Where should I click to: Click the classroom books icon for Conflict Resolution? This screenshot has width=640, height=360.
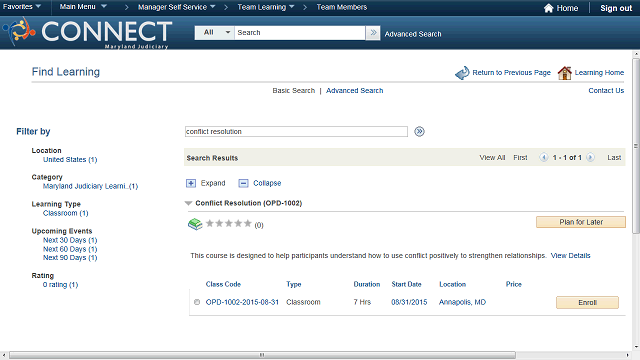(195, 224)
